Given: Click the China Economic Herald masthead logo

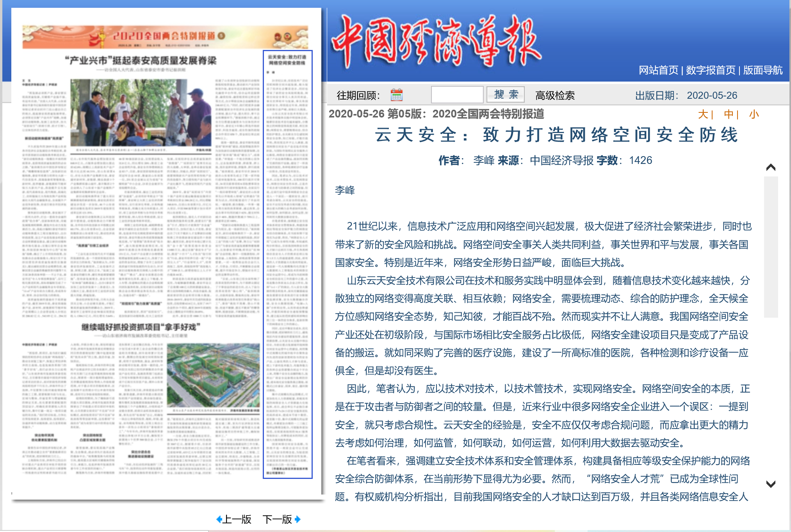Looking at the screenshot, I should pos(436,41).
